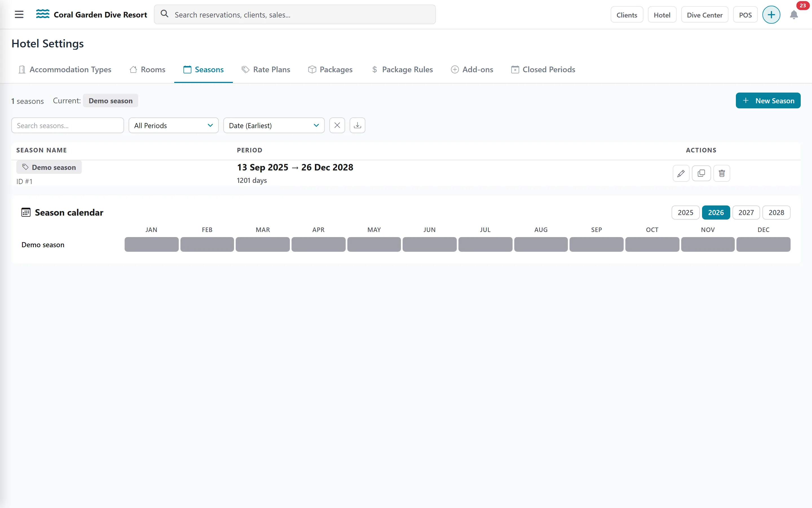This screenshot has height=508, width=812.
Task: Click the 'ID #1' label
Action: point(25,181)
